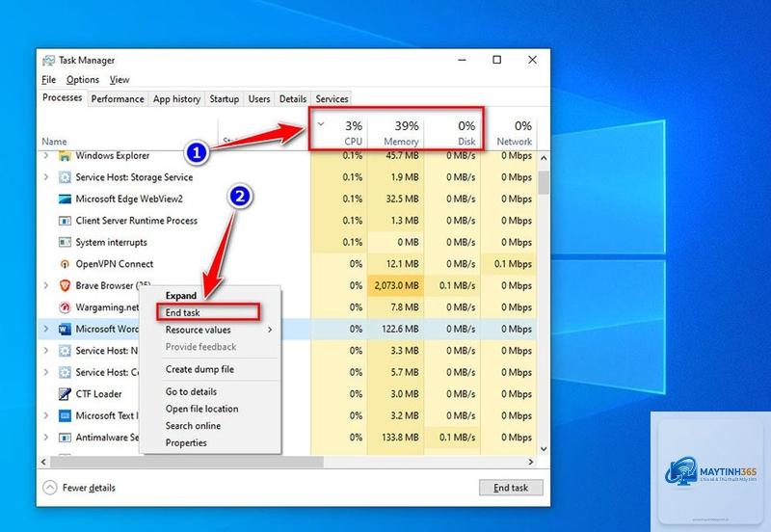Expand the Windows Explorer process group

click(46, 155)
